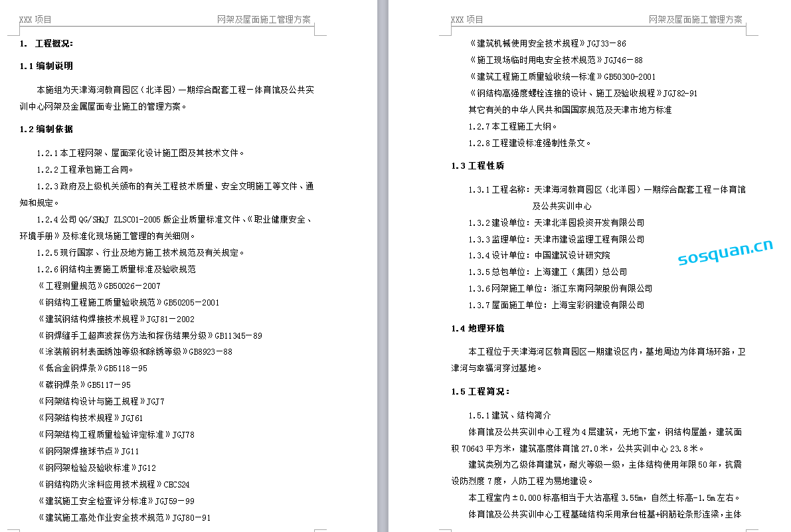Click the "1.5 工程简况" heading
Viewport: 791px width, 532px height.
tap(480, 391)
